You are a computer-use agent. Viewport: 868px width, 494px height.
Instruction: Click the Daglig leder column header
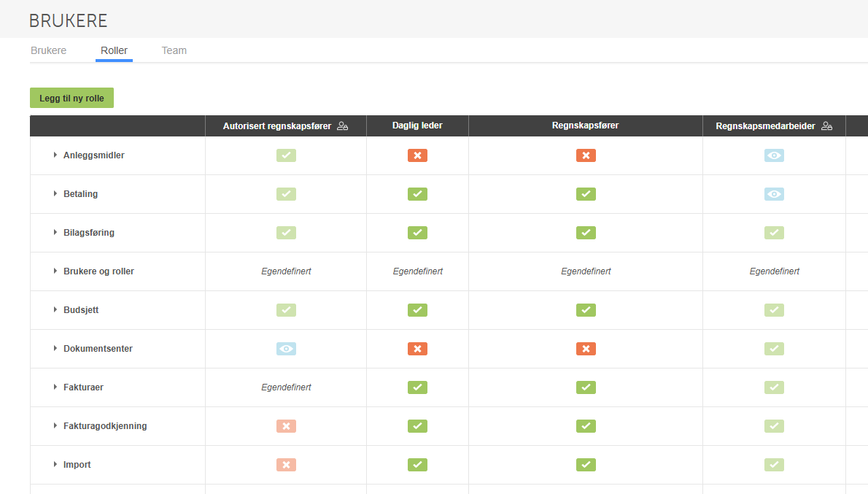coord(417,126)
